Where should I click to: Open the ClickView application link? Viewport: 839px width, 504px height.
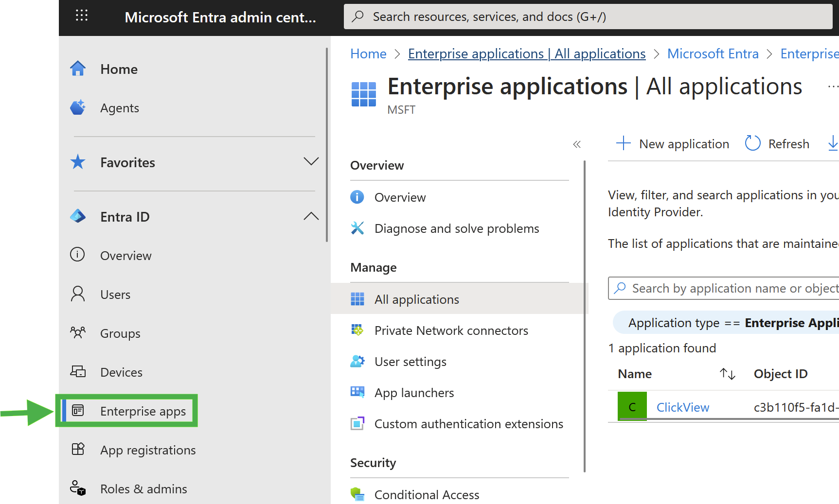point(683,407)
